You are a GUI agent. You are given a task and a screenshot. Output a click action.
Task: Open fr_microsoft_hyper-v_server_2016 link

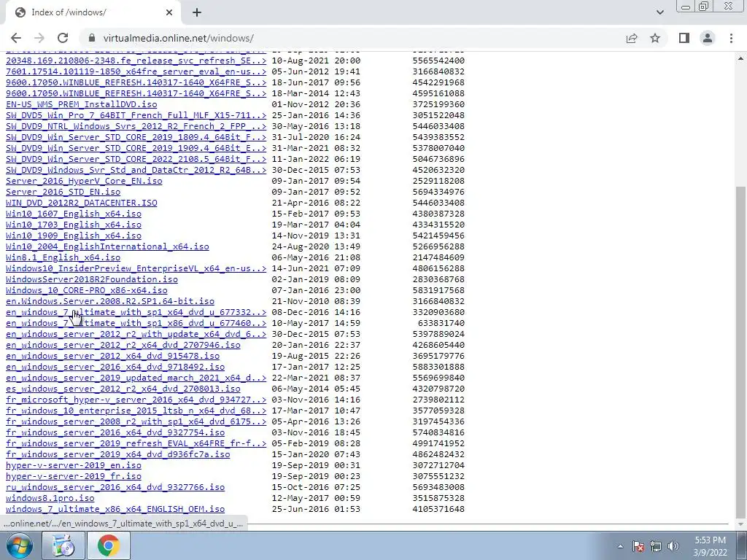136,400
